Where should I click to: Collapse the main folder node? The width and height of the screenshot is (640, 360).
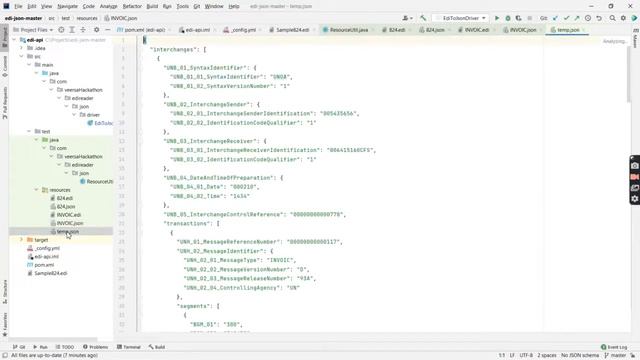coord(29,65)
